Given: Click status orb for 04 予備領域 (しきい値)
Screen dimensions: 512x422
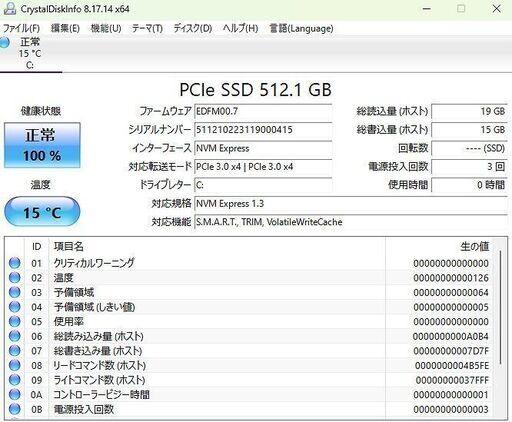Looking at the screenshot, I should coord(14,307).
